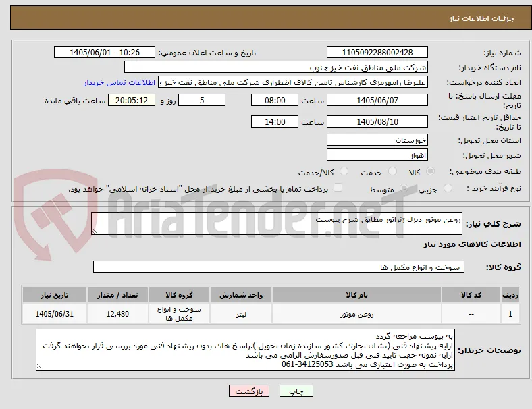The width and height of the screenshot is (532, 409).
Task: Click the سوخت و انواع مکمل ها table cell
Action: click(x=179, y=314)
